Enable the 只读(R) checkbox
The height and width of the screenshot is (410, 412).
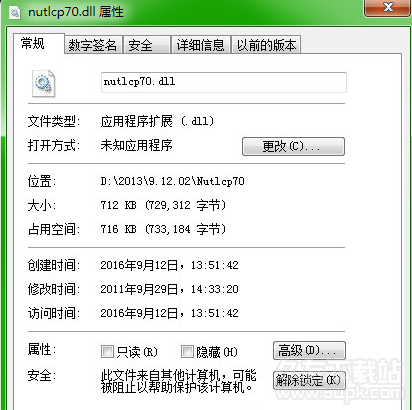[107, 351]
